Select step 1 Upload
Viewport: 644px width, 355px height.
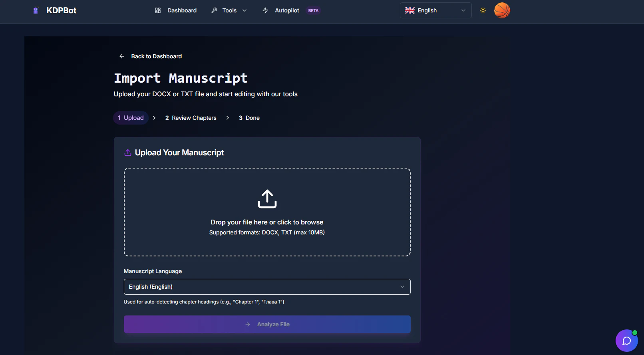(131, 118)
